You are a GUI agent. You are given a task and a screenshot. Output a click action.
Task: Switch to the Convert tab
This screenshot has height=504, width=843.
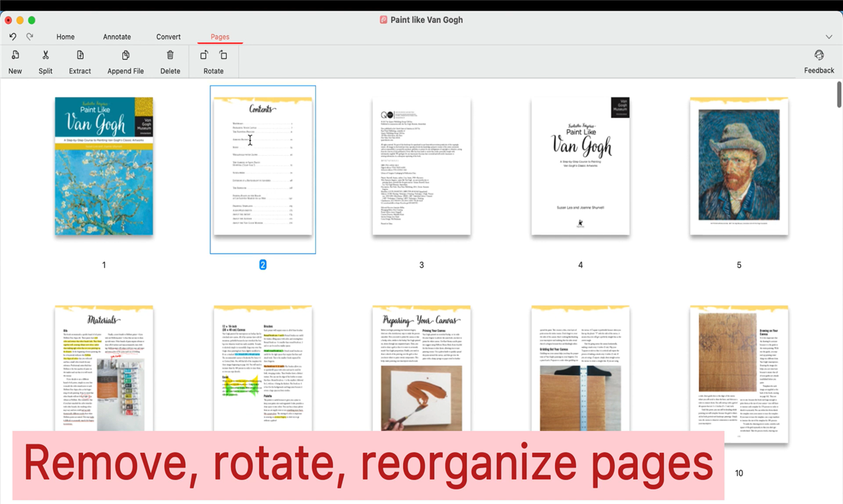[169, 37]
